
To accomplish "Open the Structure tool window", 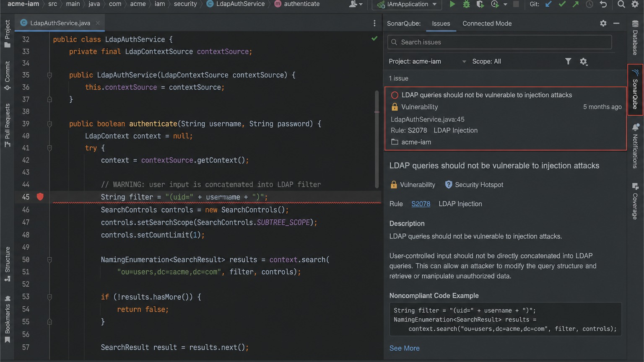I will pyautogui.click(x=7, y=264).
